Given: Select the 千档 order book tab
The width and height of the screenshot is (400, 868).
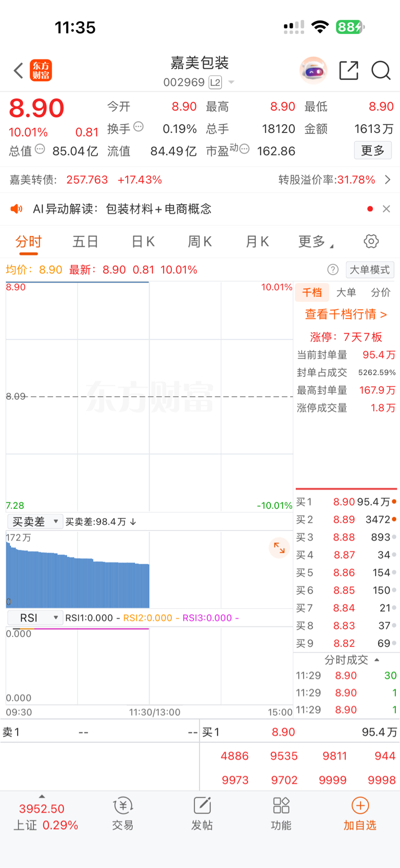Looking at the screenshot, I should tap(312, 292).
